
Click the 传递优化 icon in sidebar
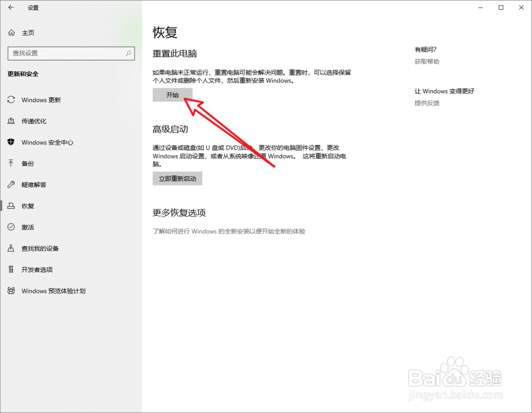pos(11,121)
